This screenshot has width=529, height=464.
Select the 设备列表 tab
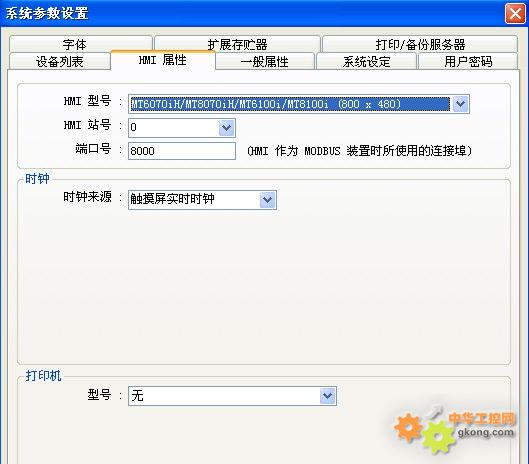(60, 61)
